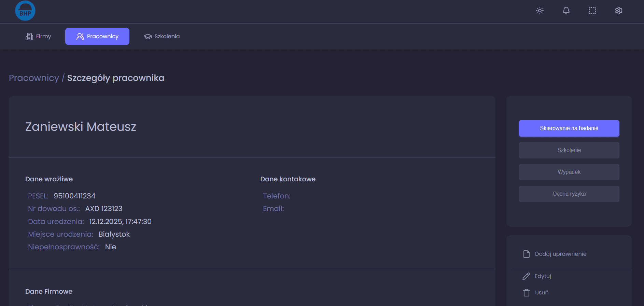Click the trash icon for Usuń

(x=526, y=293)
